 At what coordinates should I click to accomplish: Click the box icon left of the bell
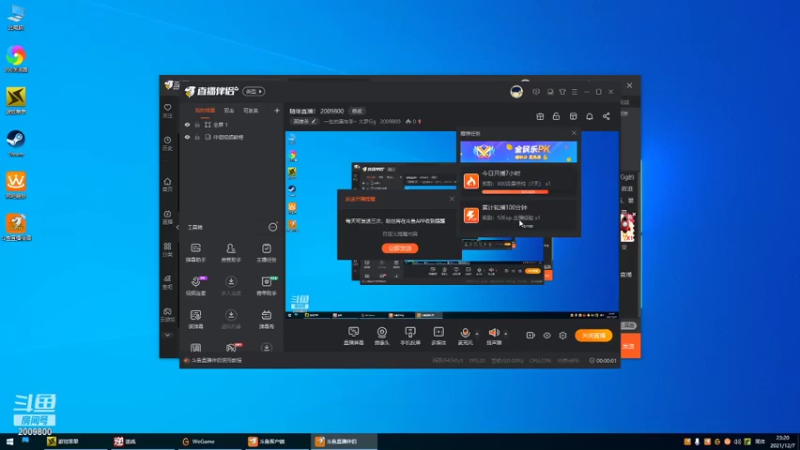(573, 116)
